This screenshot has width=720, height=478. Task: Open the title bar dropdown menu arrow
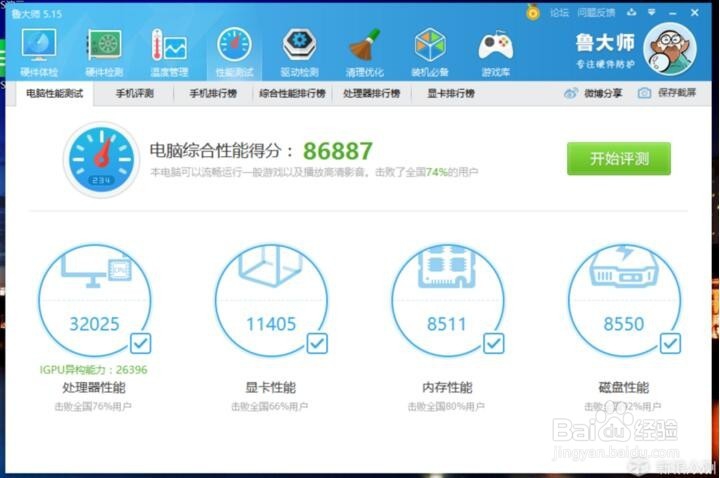(652, 12)
